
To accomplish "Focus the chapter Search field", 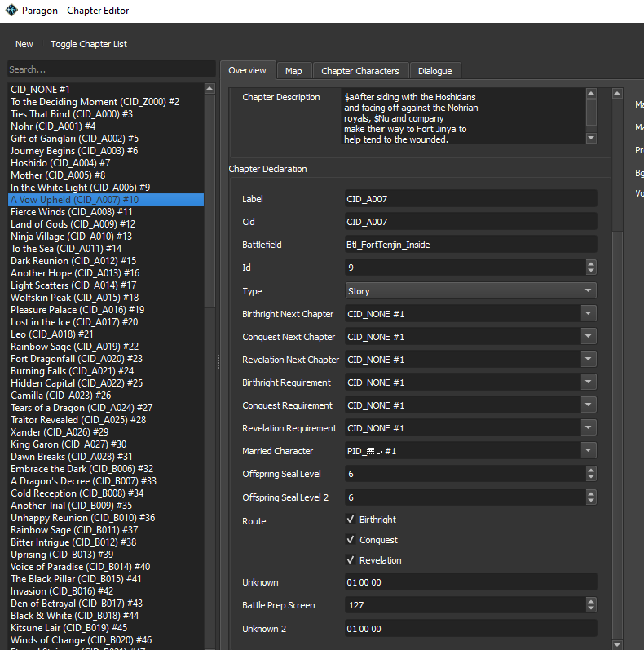I will [112, 69].
